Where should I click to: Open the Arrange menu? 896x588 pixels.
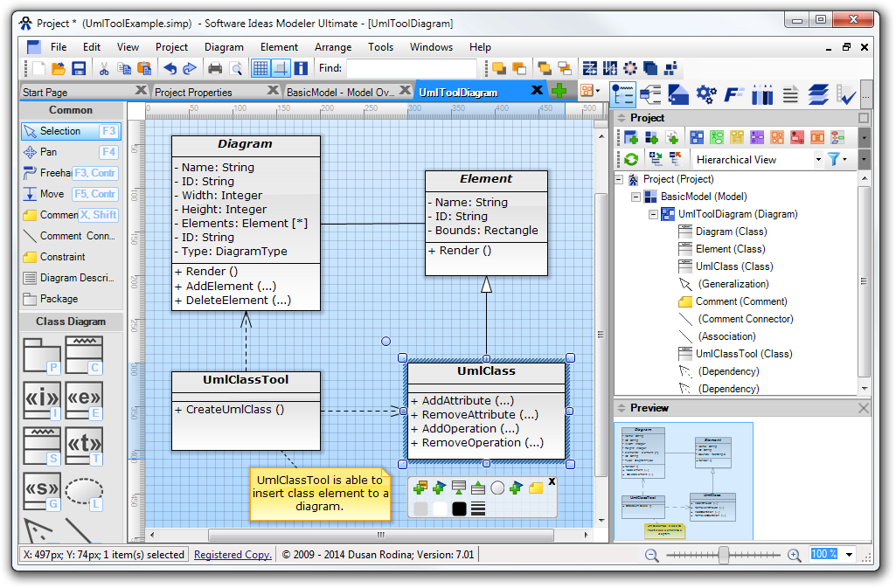333,47
